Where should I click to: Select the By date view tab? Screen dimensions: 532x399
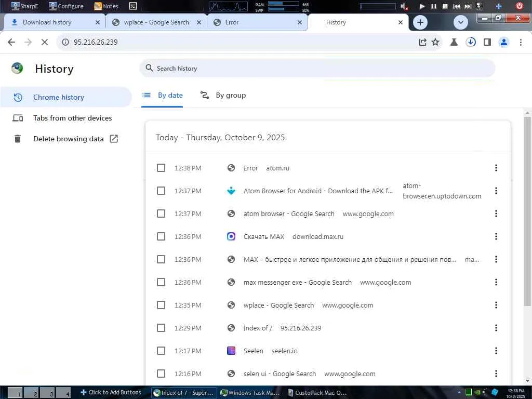pyautogui.click(x=162, y=96)
